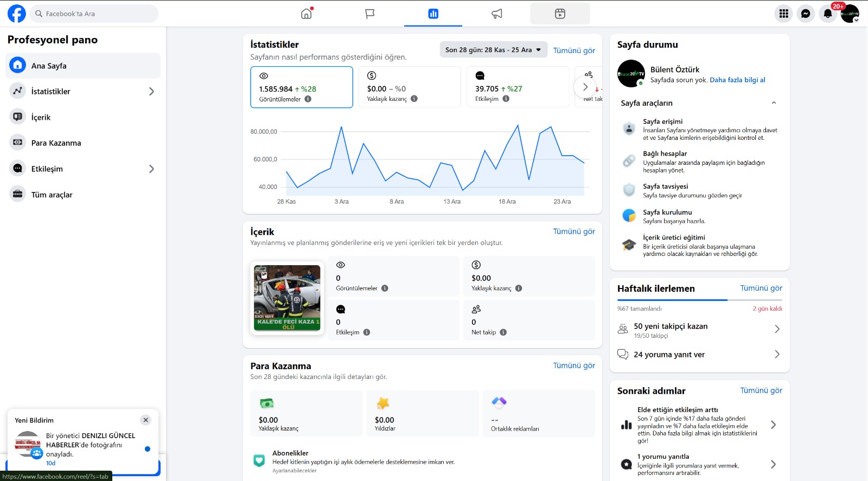Type in the Facebook'ta Ara search field
This screenshot has height=481, width=868.
(98, 14)
